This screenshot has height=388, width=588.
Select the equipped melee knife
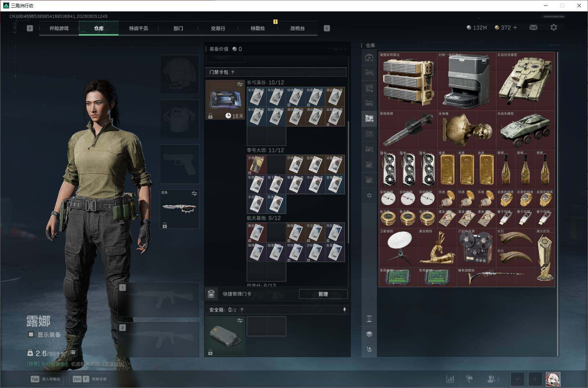(x=179, y=209)
